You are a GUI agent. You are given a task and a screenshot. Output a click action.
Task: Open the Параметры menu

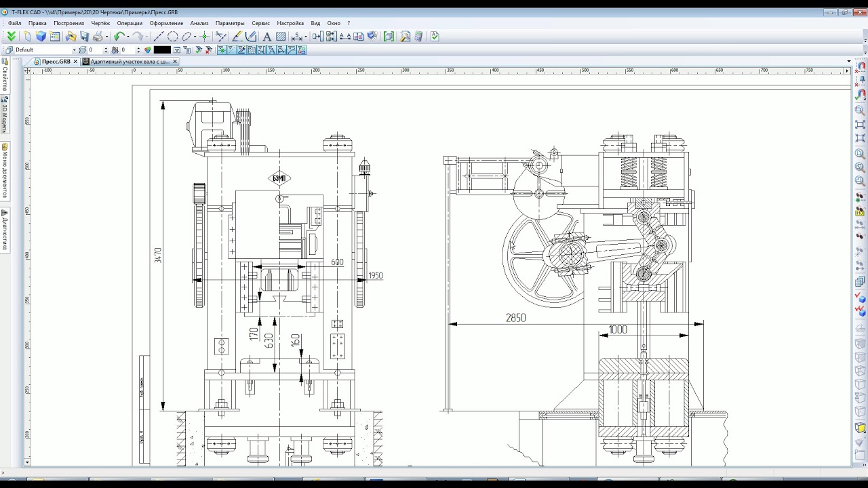pyautogui.click(x=230, y=23)
